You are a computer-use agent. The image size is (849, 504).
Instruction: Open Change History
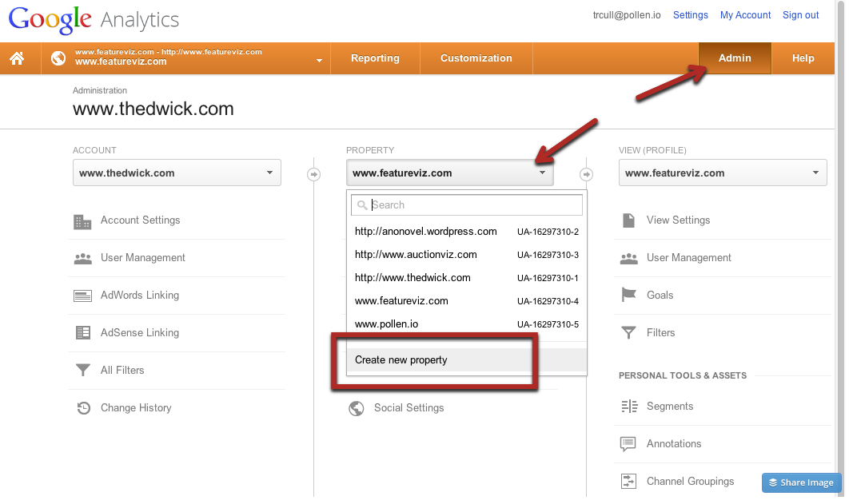[136, 407]
